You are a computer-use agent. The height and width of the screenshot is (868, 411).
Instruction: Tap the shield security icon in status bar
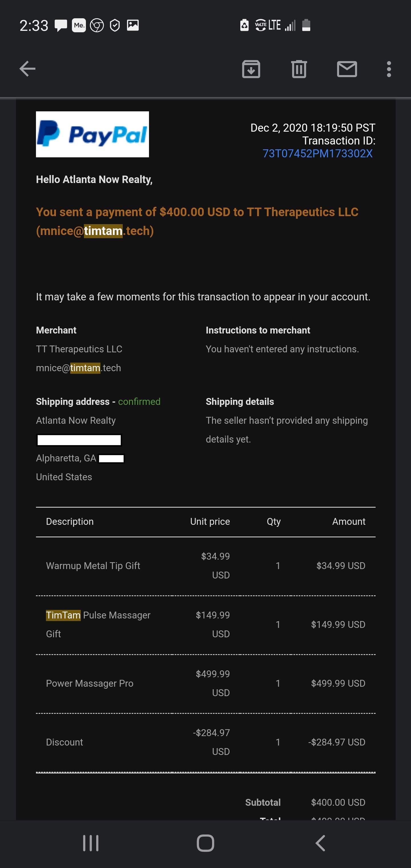point(115,26)
